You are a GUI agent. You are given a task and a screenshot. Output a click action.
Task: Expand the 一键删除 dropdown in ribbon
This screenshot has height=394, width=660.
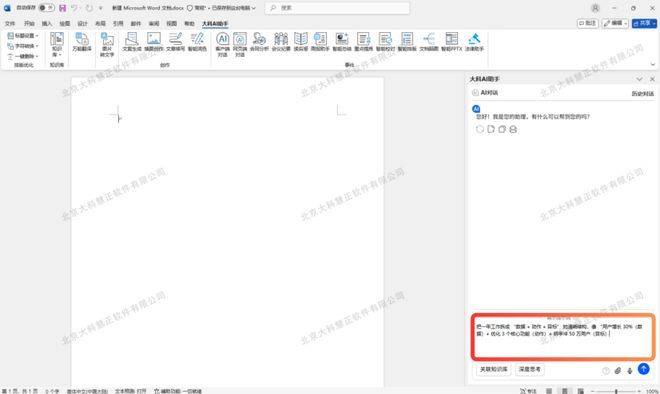point(23,56)
